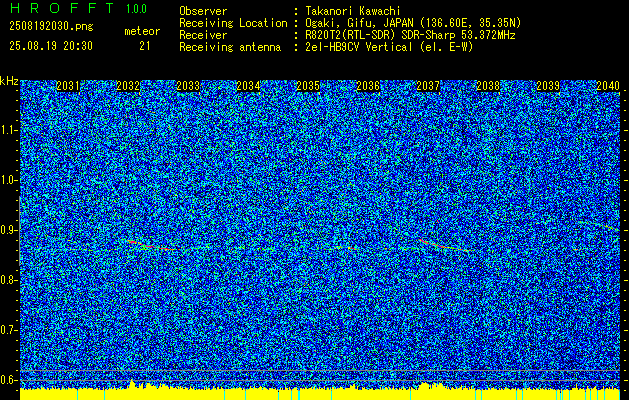Click the 0.8 frequency axis label
Screen dimensions: 629x400
coord(9,280)
